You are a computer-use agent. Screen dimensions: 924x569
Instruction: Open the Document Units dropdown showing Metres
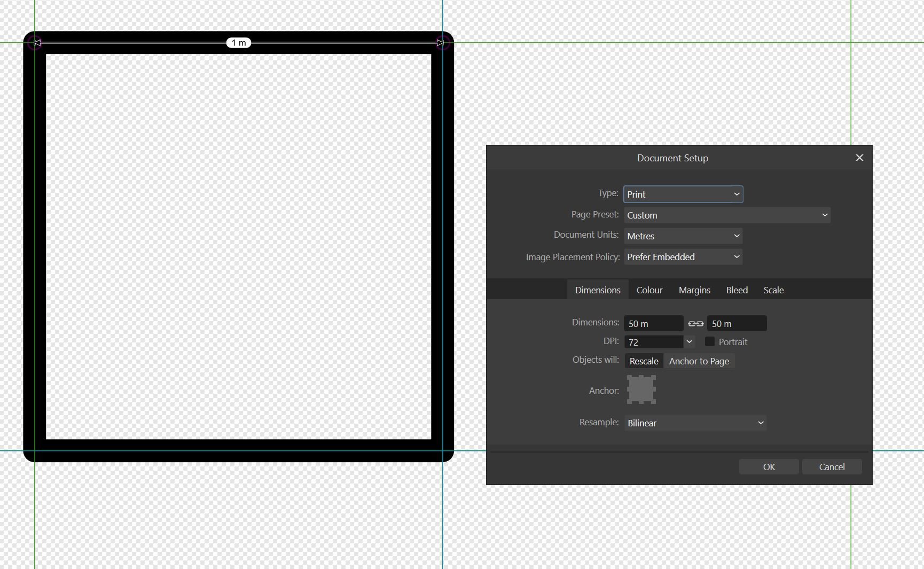point(683,236)
